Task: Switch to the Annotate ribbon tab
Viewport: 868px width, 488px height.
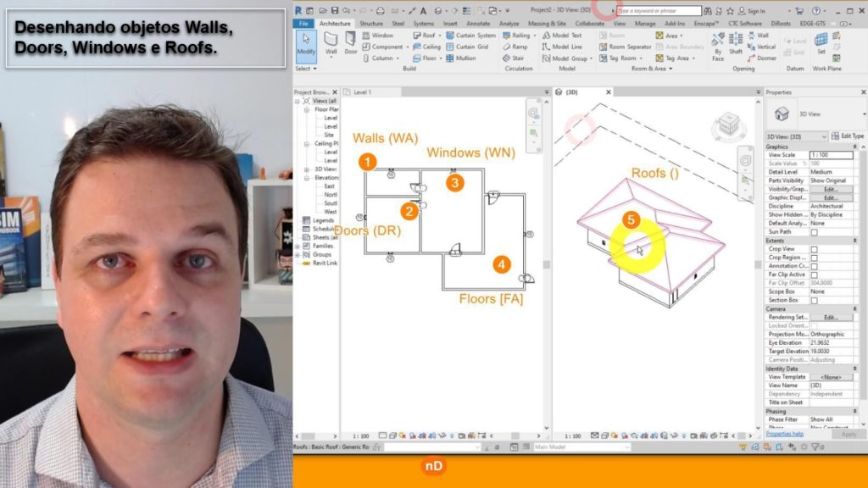Action: [478, 24]
